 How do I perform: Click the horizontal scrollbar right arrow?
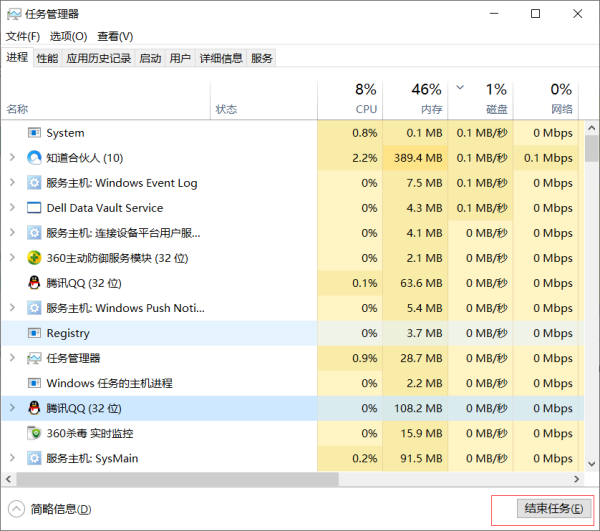(x=577, y=479)
